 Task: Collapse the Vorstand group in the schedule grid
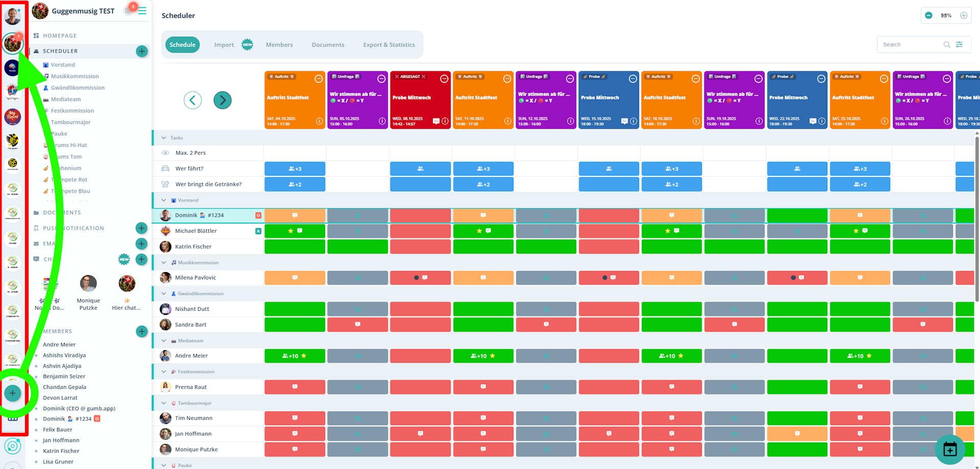click(164, 200)
